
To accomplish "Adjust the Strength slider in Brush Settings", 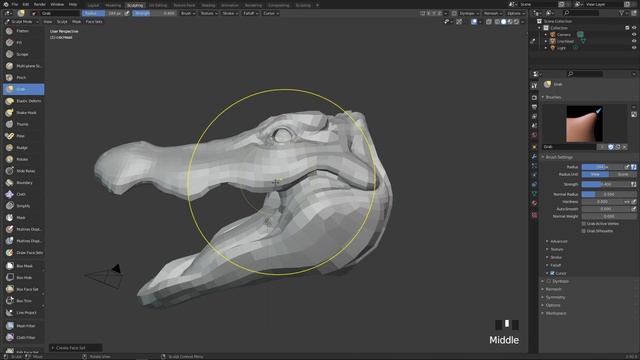I will point(606,184).
